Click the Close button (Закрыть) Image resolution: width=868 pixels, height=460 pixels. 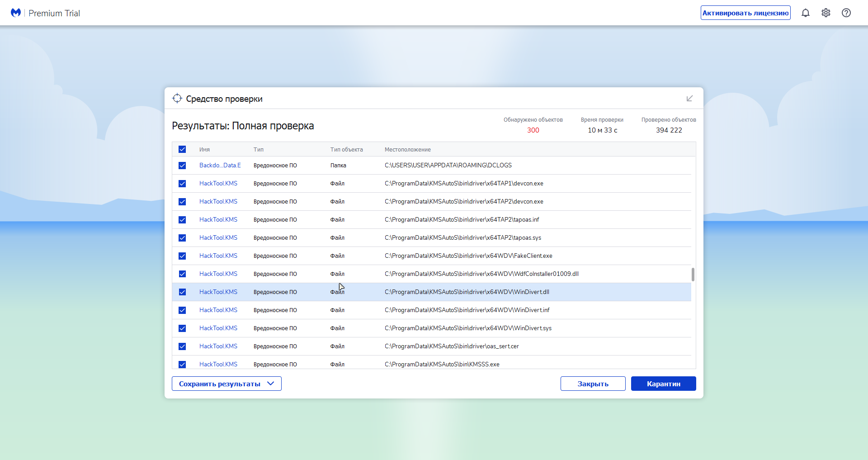[x=593, y=384]
